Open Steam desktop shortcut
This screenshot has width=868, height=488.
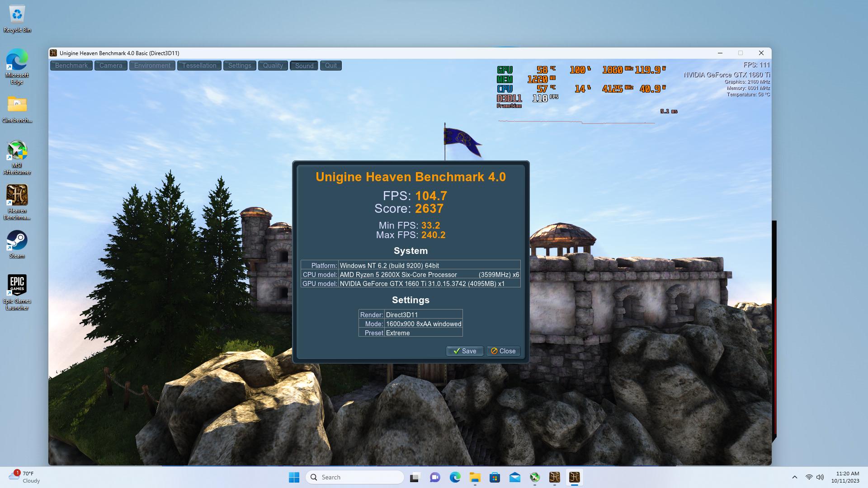(x=17, y=244)
